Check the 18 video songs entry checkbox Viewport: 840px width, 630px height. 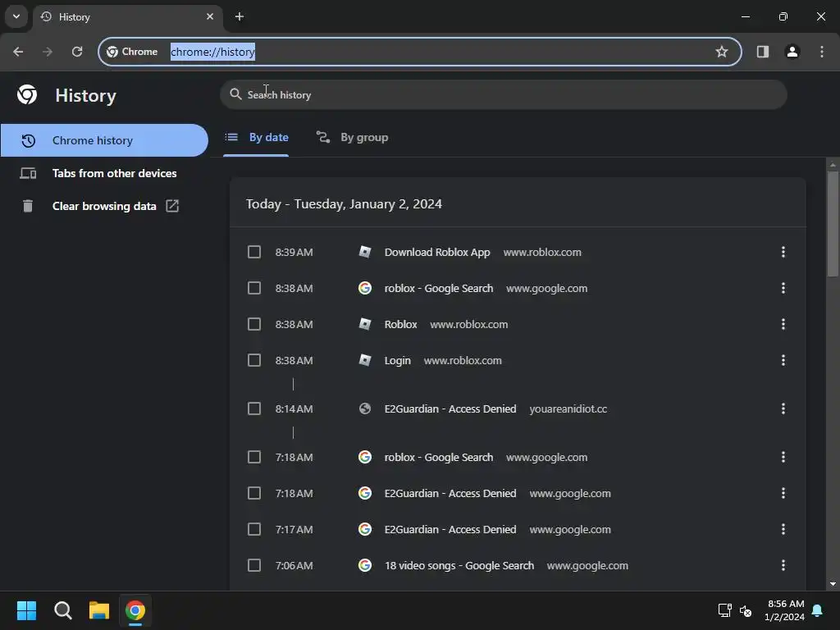tap(254, 565)
